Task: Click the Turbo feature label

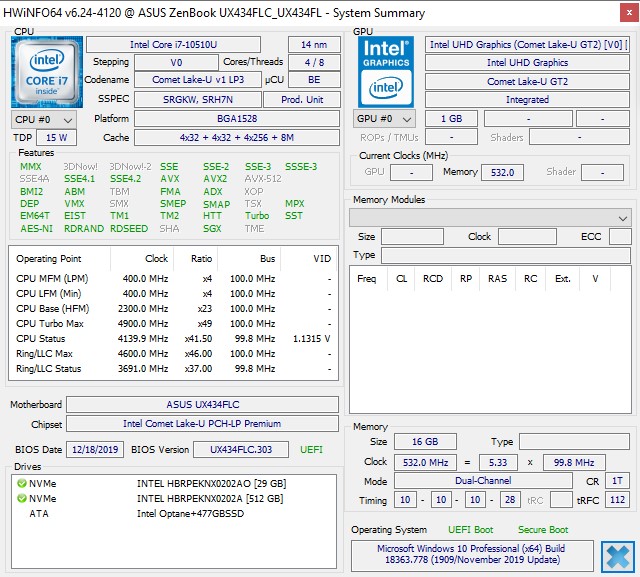Action: tap(257, 215)
